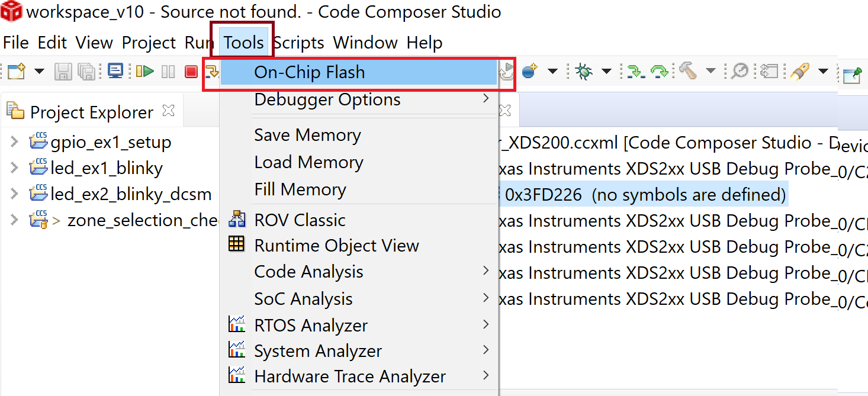The width and height of the screenshot is (868, 396).
Task: Toggle the Pin view icon on the toolbar
Action: click(853, 74)
